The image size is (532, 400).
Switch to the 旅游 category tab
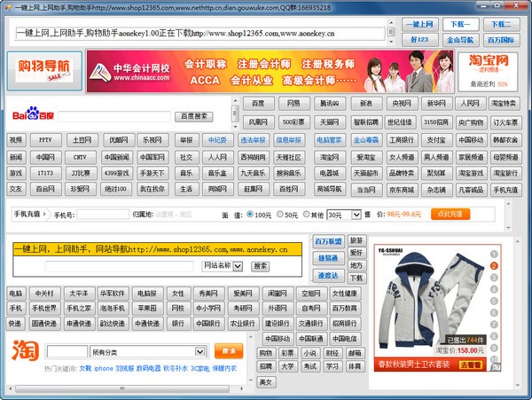click(x=356, y=240)
